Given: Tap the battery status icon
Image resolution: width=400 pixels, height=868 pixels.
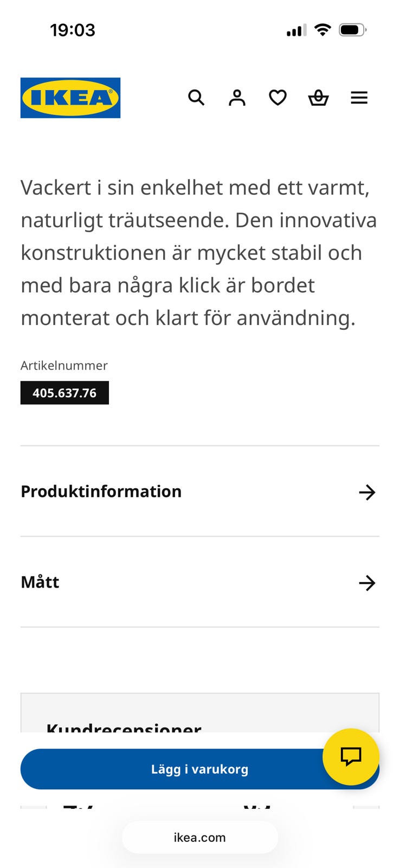Looking at the screenshot, I should point(352,30).
